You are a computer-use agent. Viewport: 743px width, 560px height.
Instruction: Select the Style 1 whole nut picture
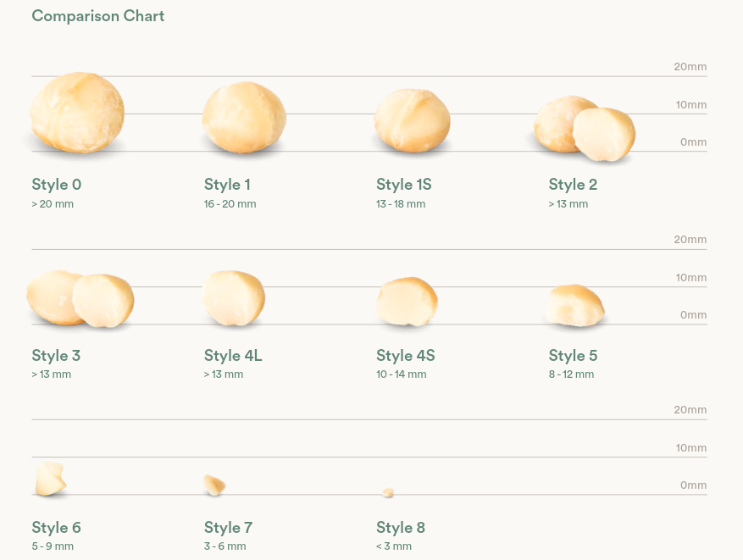[244, 117]
